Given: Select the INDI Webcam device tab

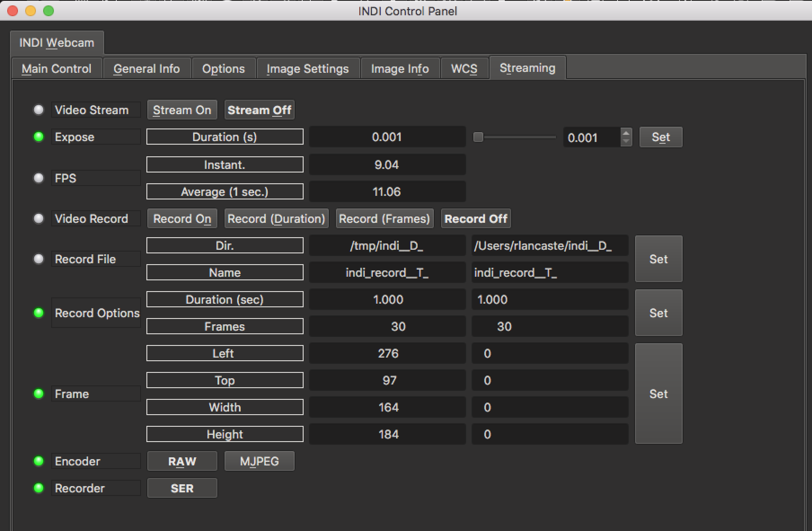Looking at the screenshot, I should click(57, 43).
